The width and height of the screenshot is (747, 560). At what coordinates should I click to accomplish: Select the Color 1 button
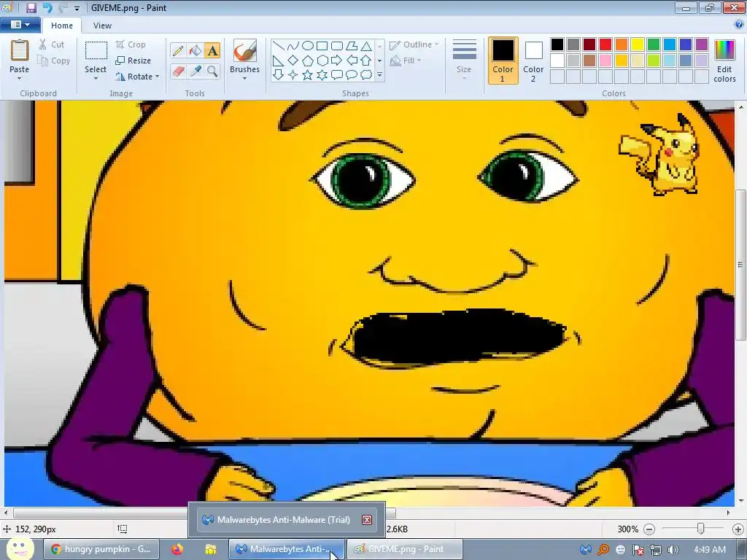503,61
